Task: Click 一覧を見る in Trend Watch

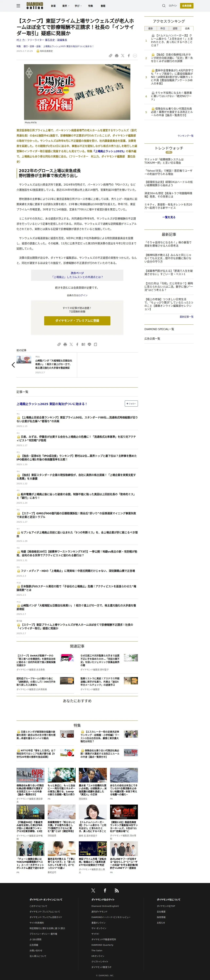Action: [169, 217]
